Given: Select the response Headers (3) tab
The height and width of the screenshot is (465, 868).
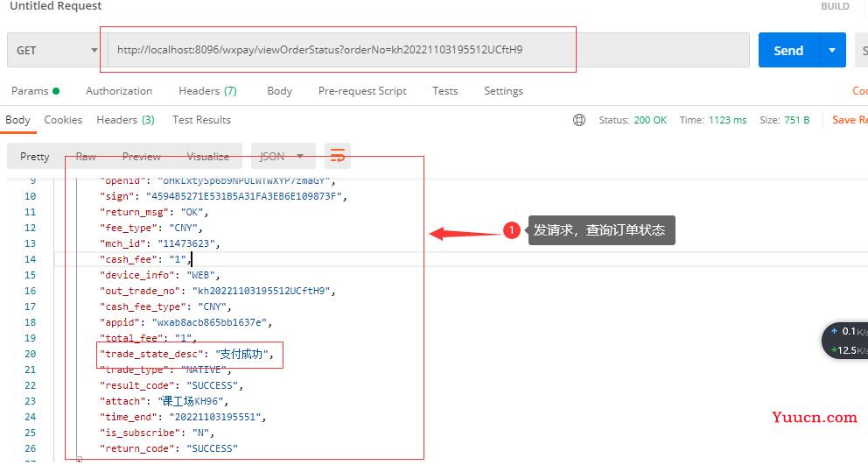Looking at the screenshot, I should tap(125, 120).
